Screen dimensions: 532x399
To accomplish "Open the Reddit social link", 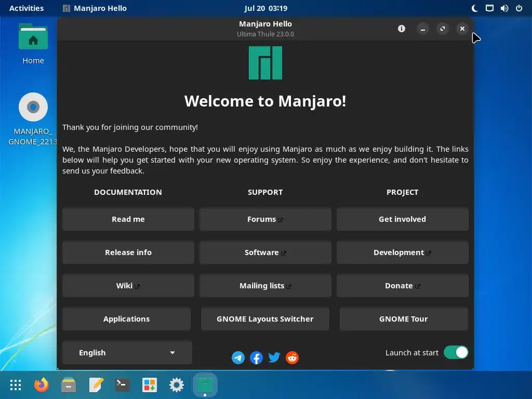I will click(x=292, y=357).
